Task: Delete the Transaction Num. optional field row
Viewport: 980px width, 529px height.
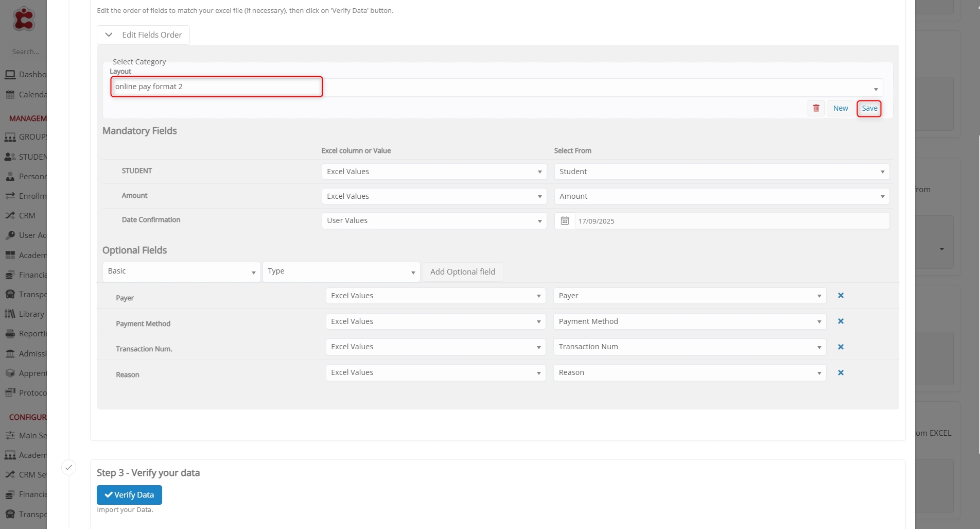Action: (841, 347)
